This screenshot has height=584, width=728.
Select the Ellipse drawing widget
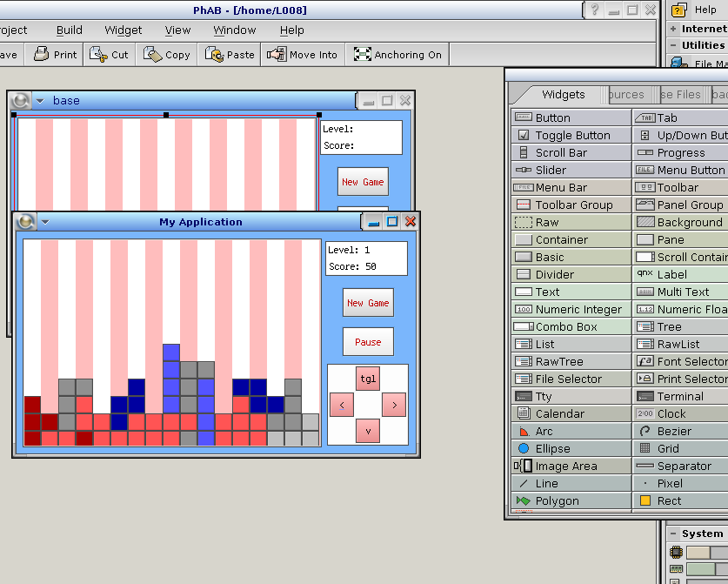571,448
